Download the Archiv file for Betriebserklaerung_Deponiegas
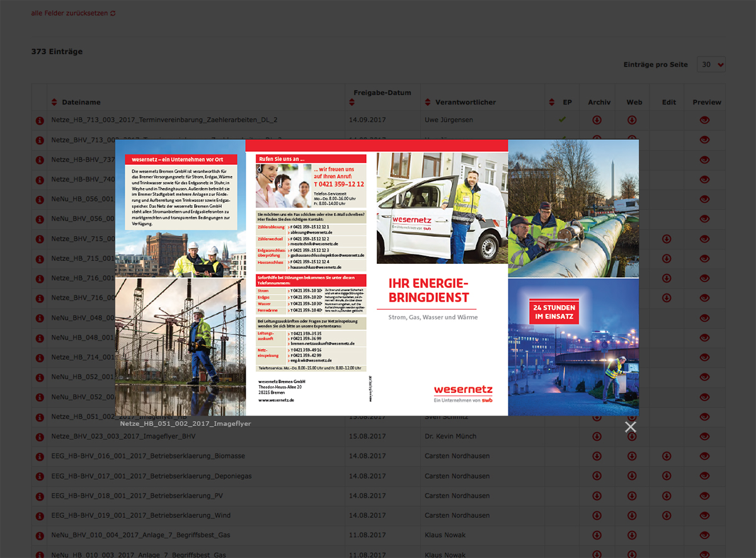 597,476
